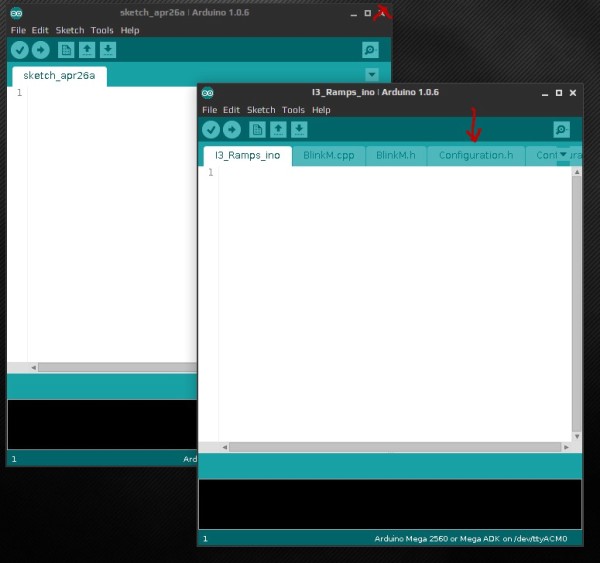Screen dimensions: 600x563
Task: Switch to the BlinkM.cpp tab
Action: 328,155
